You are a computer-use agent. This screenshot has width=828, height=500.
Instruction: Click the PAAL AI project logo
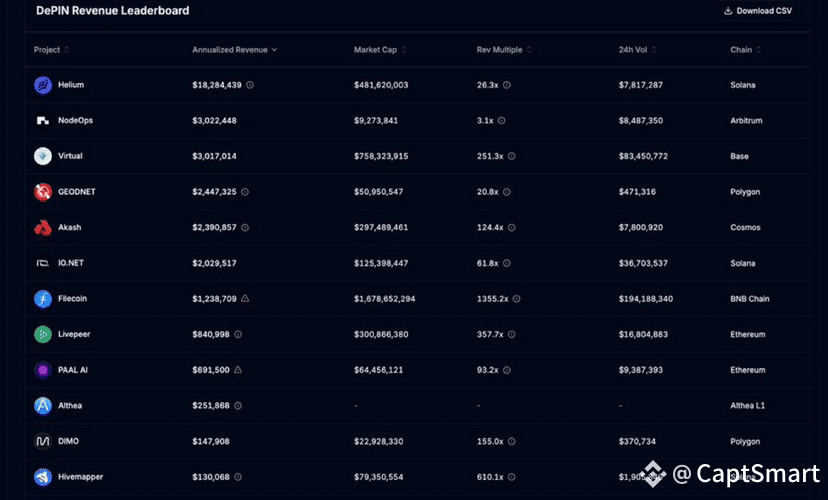pyautogui.click(x=43, y=370)
